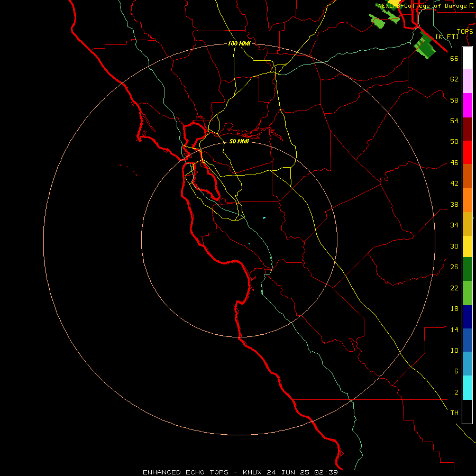Viewport: 476px width, 476px height.
Task: Select the magenta legend color block
Action: coord(467,105)
